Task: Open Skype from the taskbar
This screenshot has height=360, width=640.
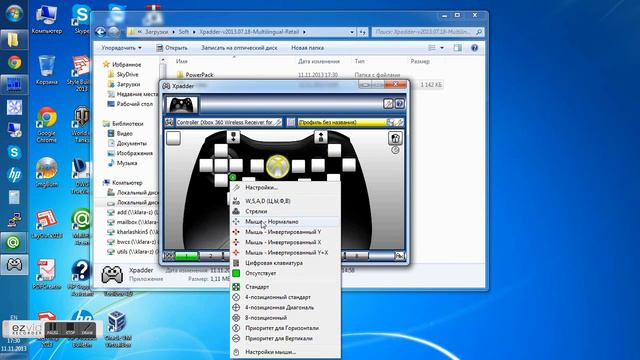Action: pos(14,152)
